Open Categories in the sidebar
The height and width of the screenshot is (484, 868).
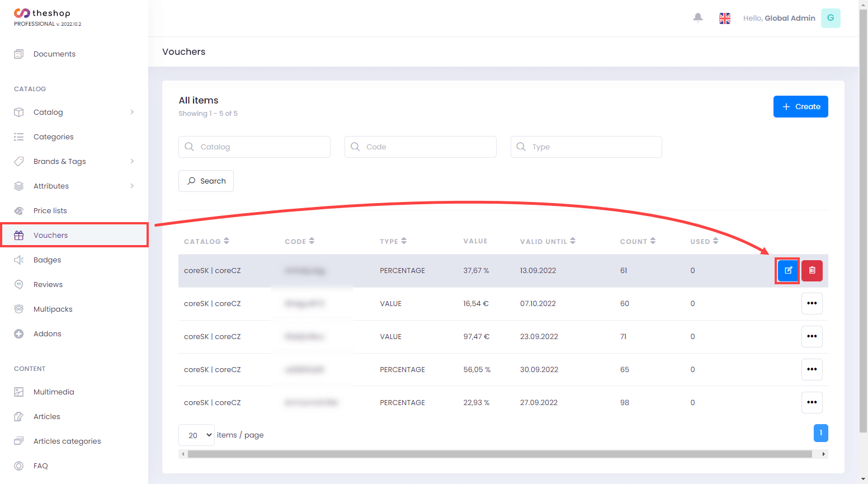74,137
